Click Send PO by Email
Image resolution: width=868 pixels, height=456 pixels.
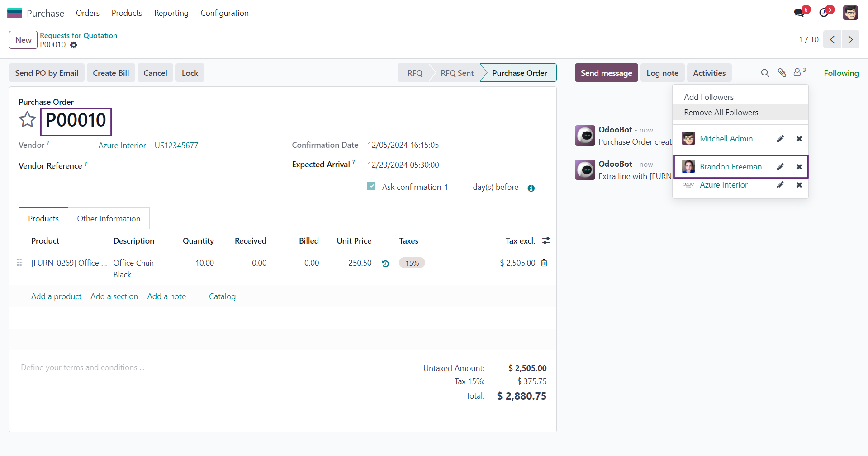(47, 73)
